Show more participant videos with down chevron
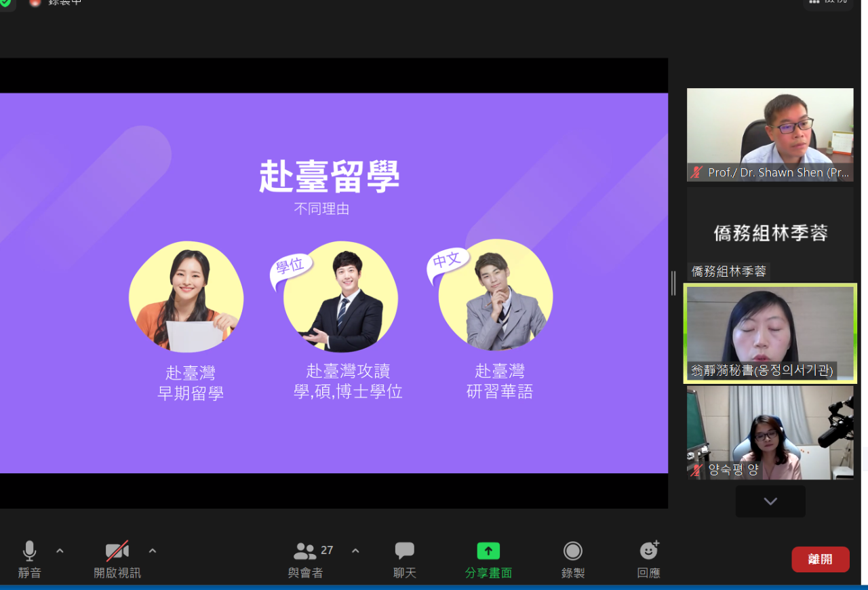 coord(770,502)
